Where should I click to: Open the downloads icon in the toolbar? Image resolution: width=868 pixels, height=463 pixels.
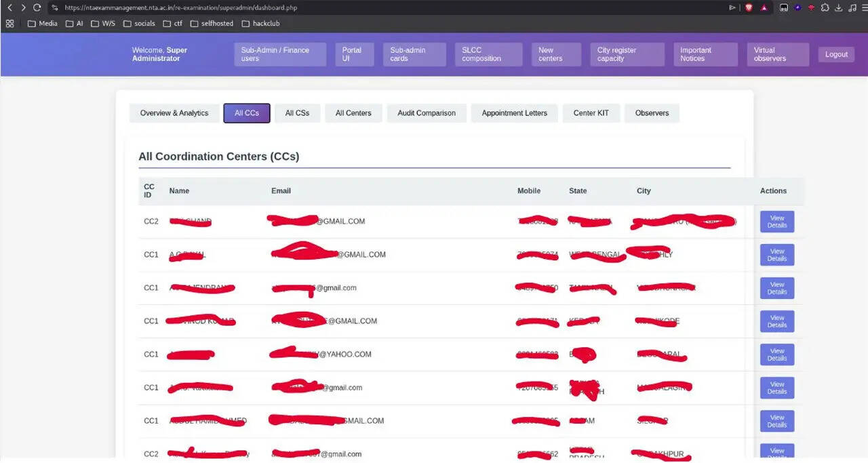[x=839, y=7]
